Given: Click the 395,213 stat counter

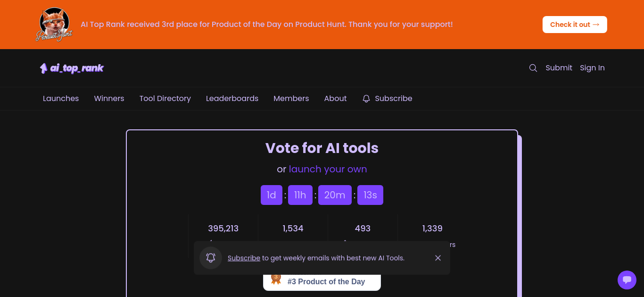Looking at the screenshot, I should (x=223, y=229).
